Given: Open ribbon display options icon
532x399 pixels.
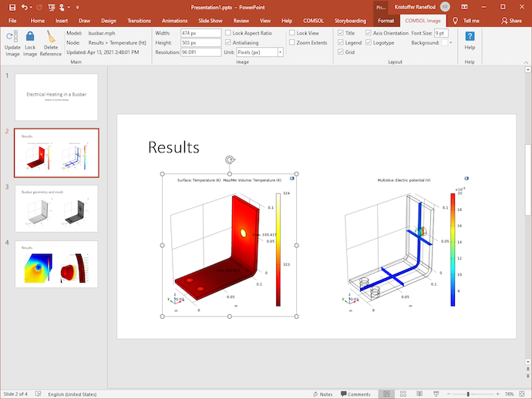Looking at the screenshot, I should coord(464,7).
